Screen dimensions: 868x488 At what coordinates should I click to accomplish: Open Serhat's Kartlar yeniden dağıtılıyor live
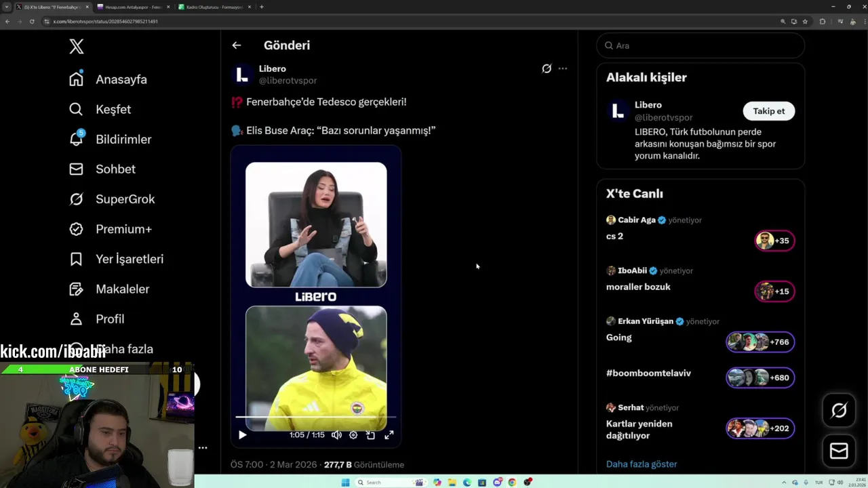coord(701,422)
